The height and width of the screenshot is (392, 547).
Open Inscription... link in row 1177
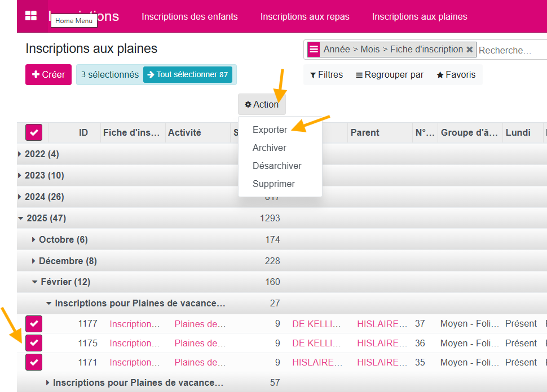point(135,324)
